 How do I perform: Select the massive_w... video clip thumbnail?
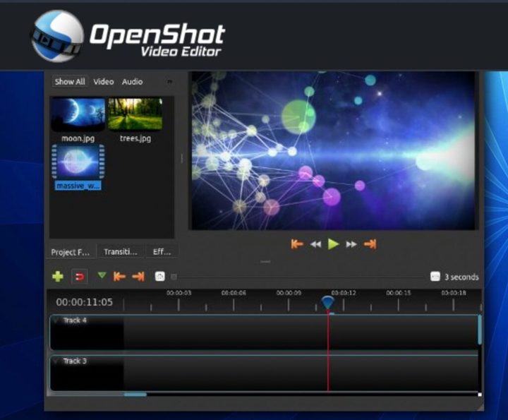[x=78, y=162]
